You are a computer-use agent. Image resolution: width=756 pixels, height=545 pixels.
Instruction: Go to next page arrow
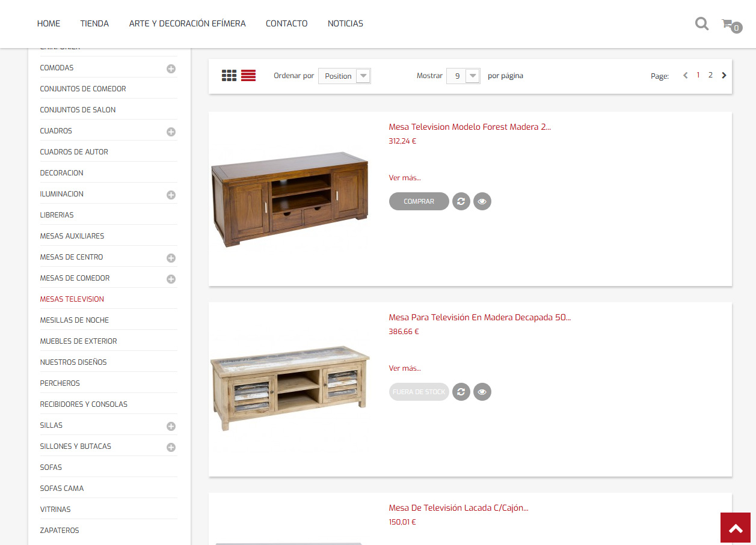[724, 76]
